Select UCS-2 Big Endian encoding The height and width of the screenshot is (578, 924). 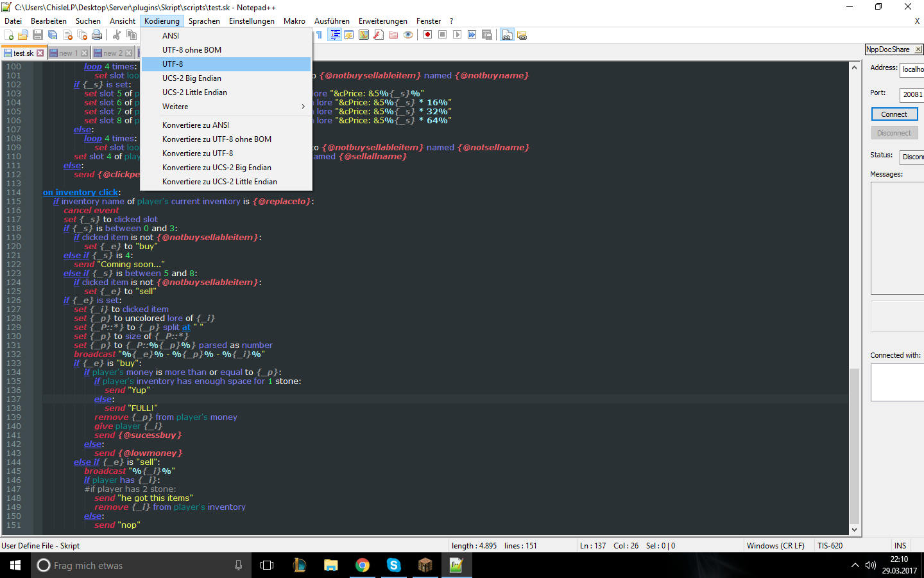click(x=226, y=78)
